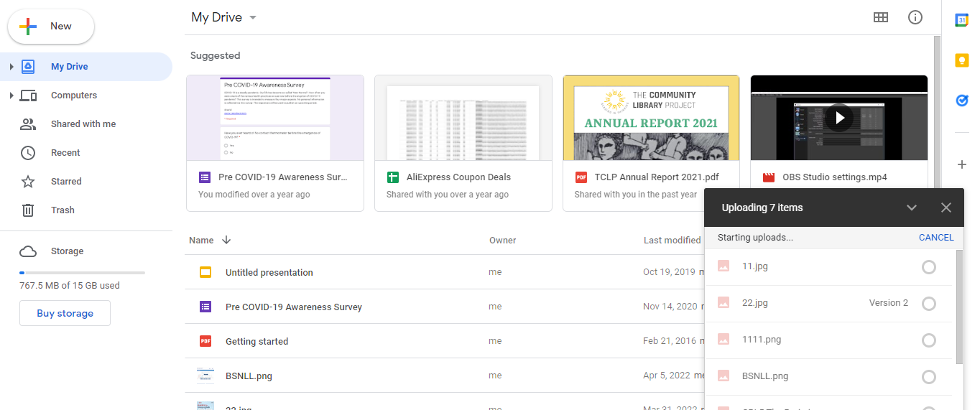Open the view details info icon
This screenshot has width=980, height=410.
coord(915,17)
